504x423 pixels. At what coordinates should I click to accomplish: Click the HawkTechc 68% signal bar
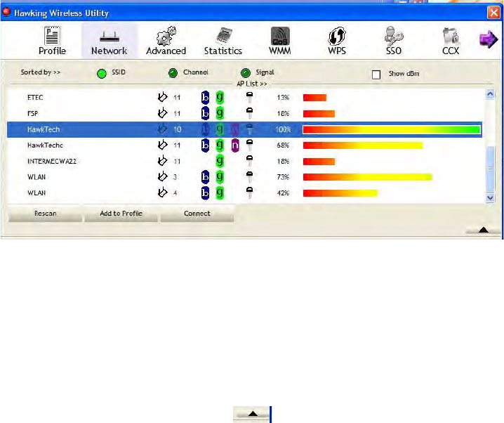tap(363, 145)
